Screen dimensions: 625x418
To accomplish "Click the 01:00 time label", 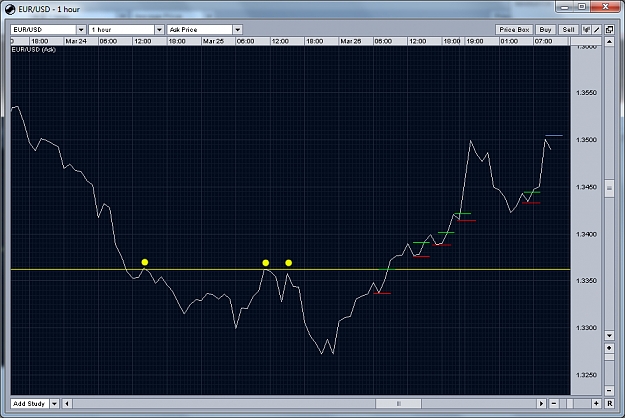I will 509,41.
